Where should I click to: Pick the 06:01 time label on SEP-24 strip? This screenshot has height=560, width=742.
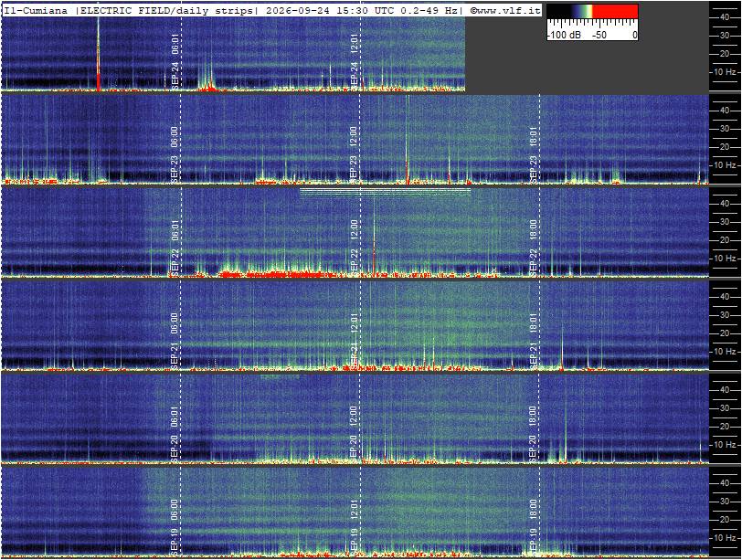pos(175,45)
